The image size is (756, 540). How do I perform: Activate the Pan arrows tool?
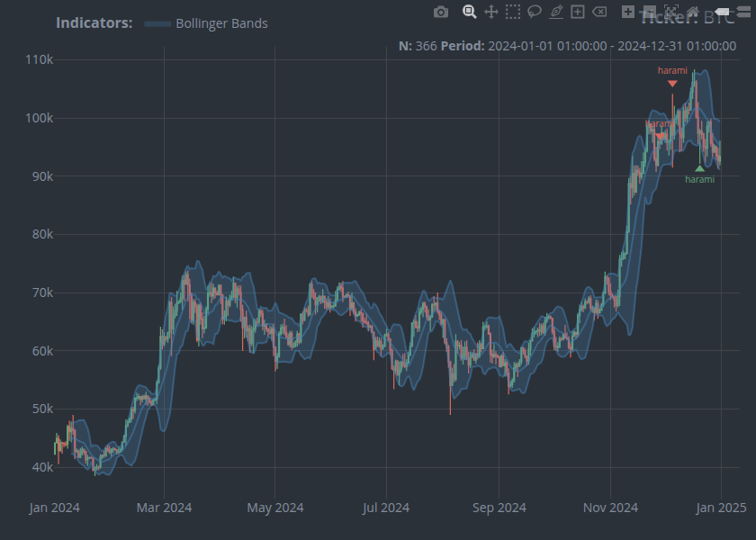coord(491,12)
